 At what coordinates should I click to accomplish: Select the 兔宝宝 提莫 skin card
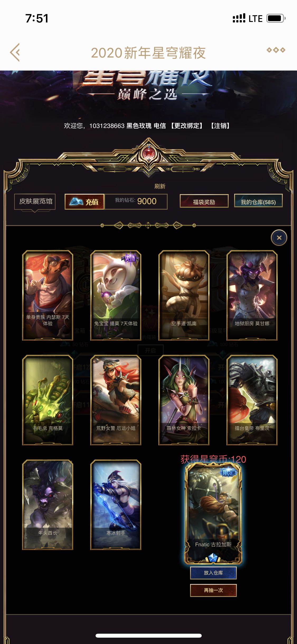click(x=116, y=295)
